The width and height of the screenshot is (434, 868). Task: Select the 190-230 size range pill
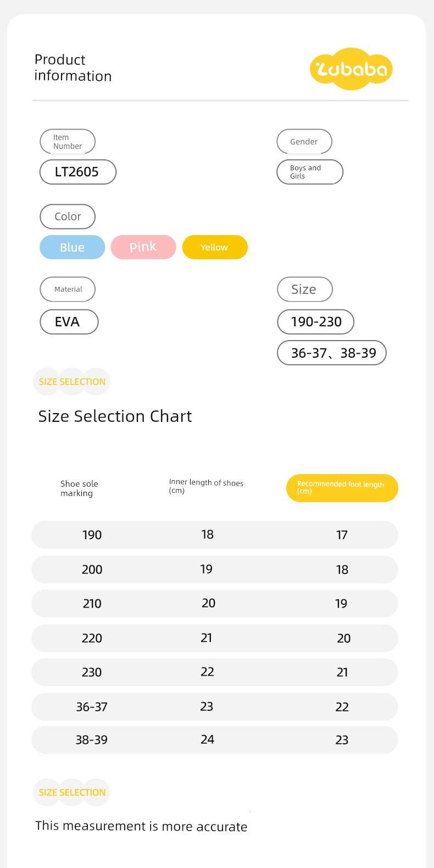pyautogui.click(x=315, y=322)
